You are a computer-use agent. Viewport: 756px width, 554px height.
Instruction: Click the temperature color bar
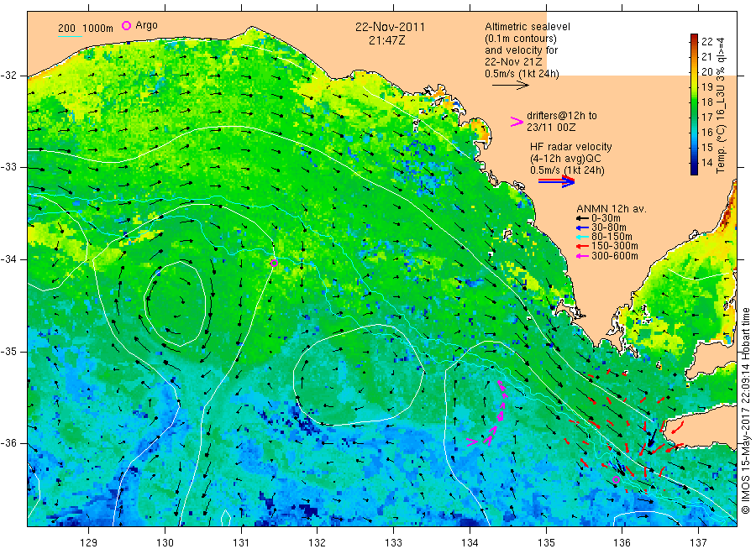(x=694, y=104)
